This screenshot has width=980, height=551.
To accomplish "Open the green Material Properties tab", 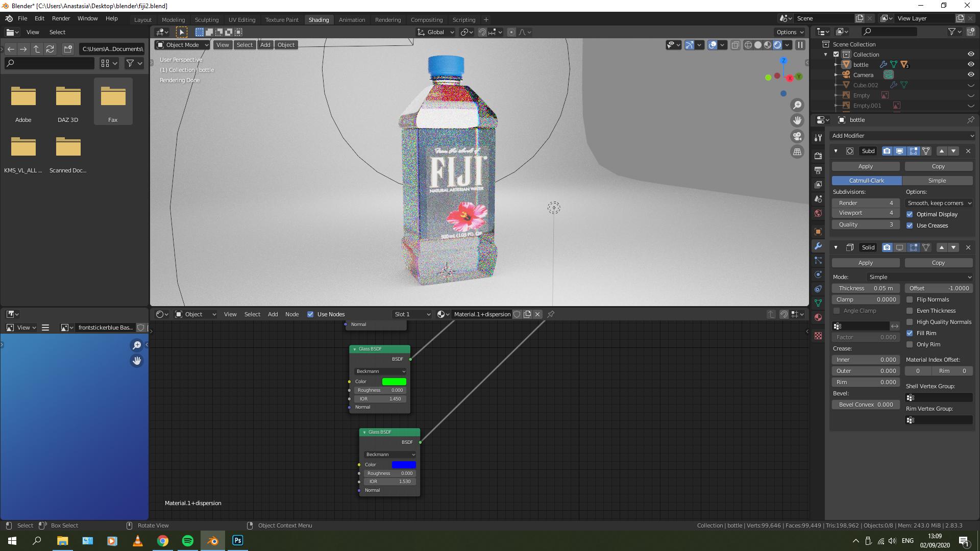I will pos(818,318).
